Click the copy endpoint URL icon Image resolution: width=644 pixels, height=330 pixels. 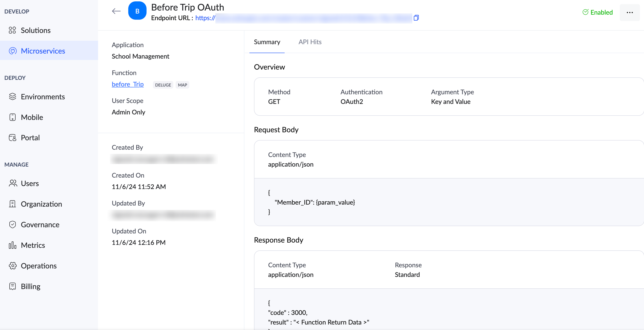(x=416, y=18)
